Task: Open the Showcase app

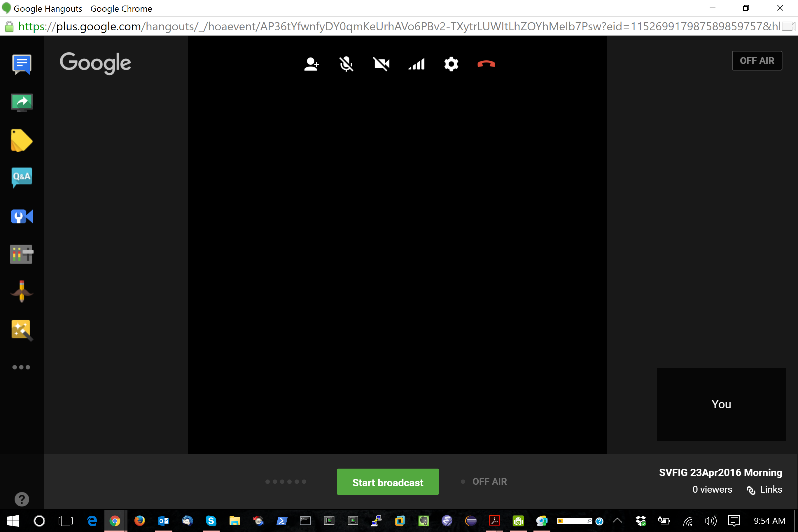Action: tap(21, 140)
